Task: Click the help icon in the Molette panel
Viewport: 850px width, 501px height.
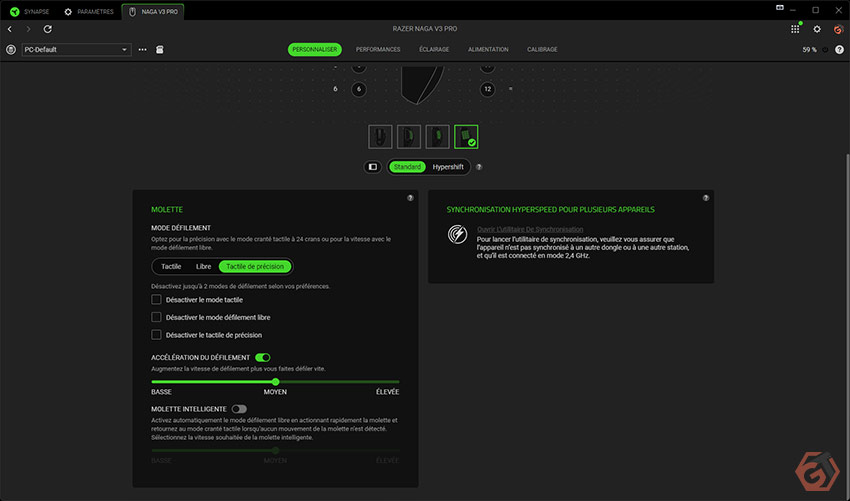Action: [410, 198]
